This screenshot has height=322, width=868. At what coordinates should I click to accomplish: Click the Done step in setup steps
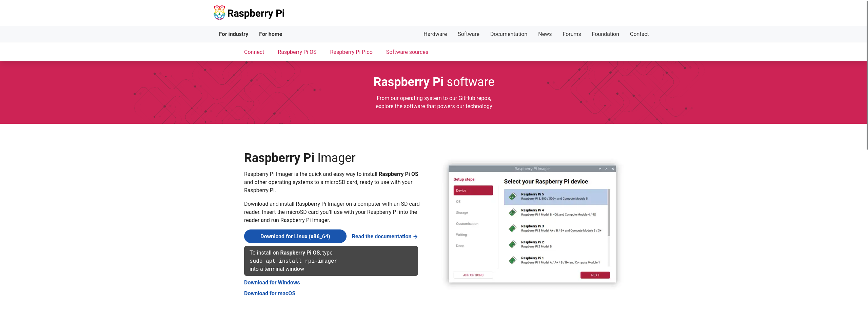(460, 246)
